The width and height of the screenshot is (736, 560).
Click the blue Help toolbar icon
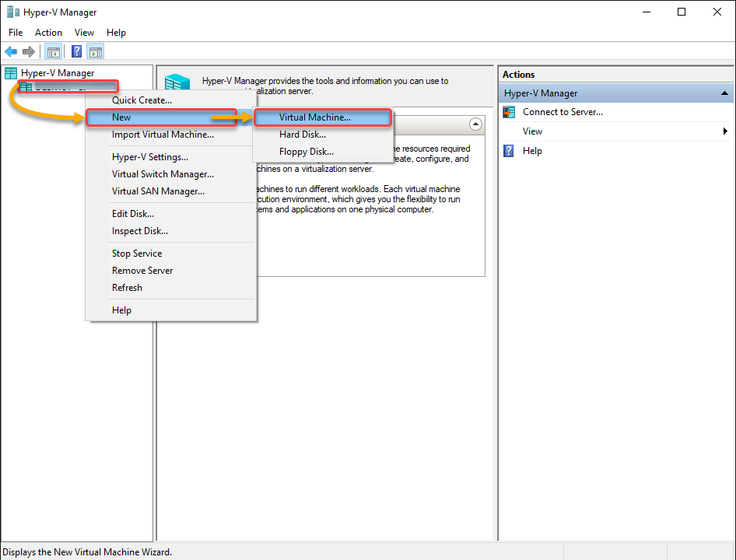76,51
